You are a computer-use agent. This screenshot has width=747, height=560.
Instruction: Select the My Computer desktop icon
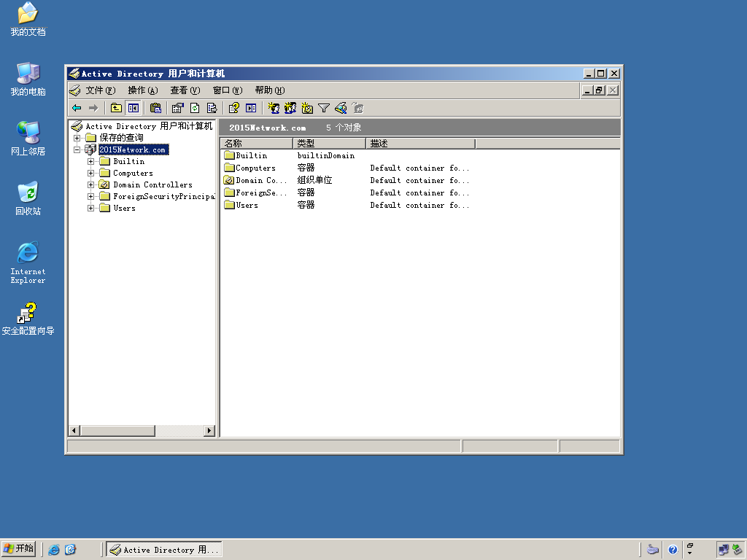[28, 79]
